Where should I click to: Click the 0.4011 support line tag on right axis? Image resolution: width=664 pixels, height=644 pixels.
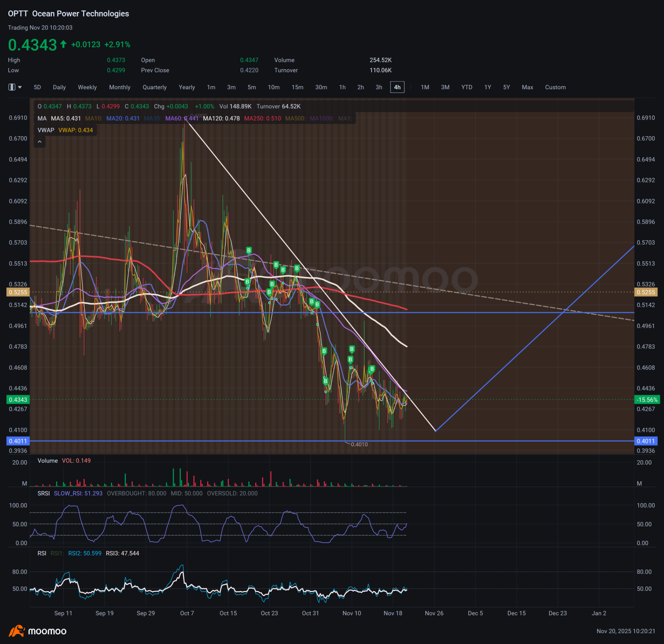click(646, 441)
